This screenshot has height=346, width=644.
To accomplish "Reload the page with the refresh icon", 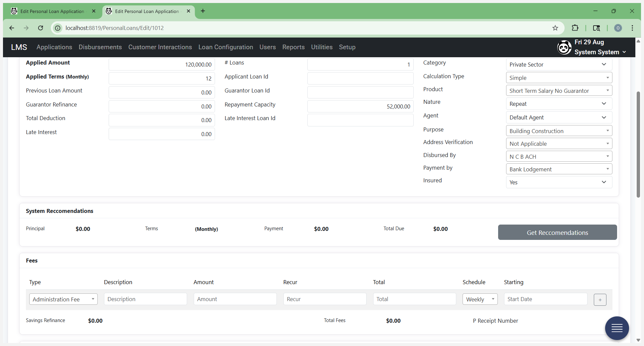I will [41, 28].
